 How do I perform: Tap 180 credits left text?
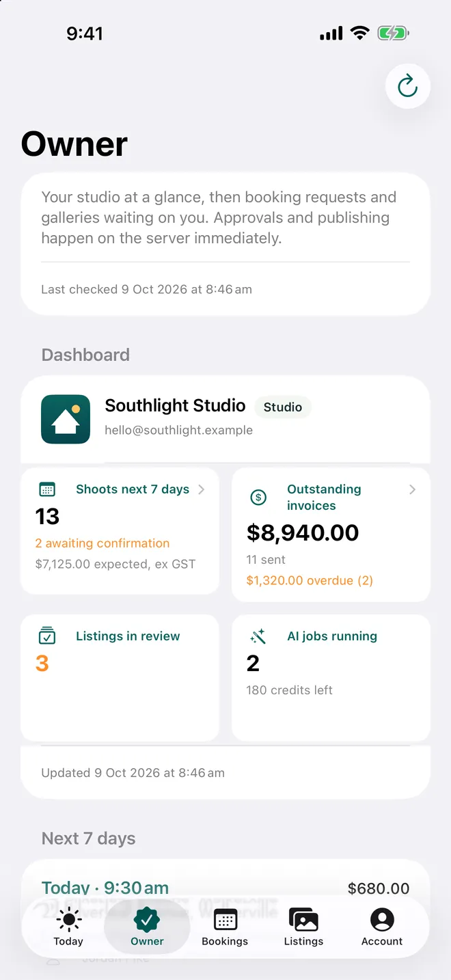(289, 690)
